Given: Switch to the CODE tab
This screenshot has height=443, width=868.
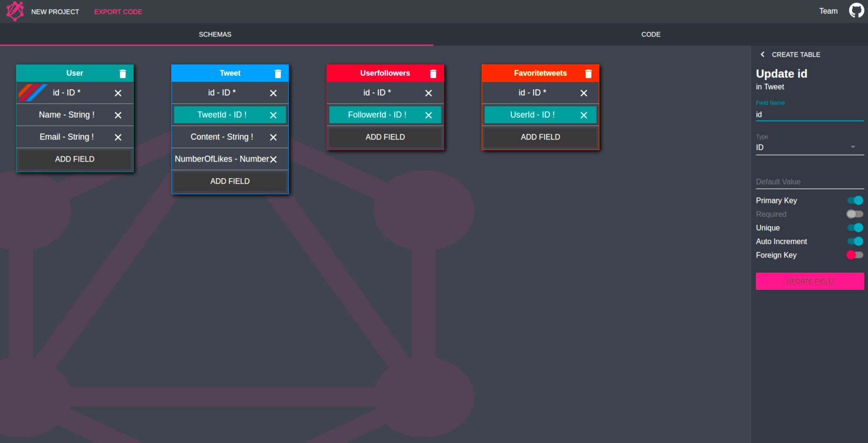Looking at the screenshot, I should click(x=650, y=34).
